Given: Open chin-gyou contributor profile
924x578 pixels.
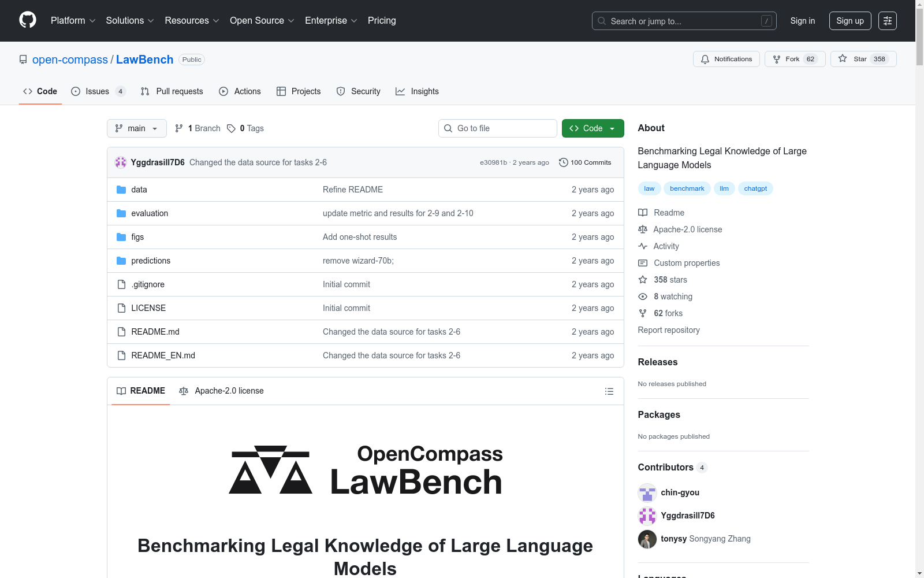Looking at the screenshot, I should 680,492.
